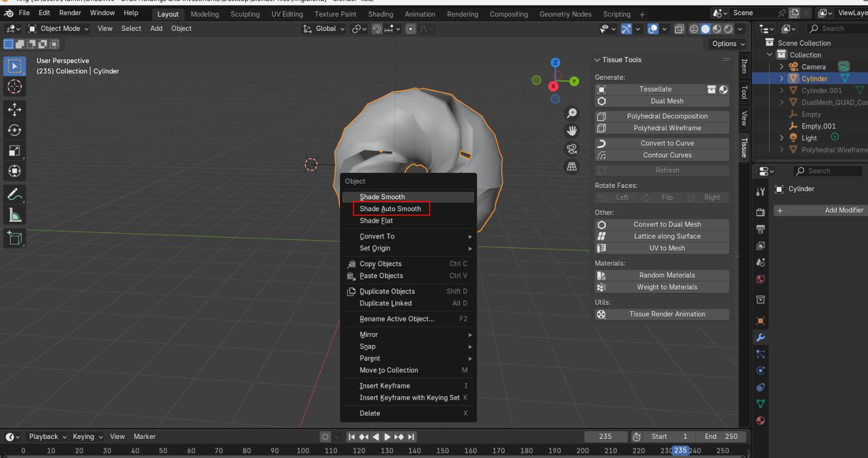Open the Render properties tab icon
Screen dimensions: 868x458
point(761,212)
